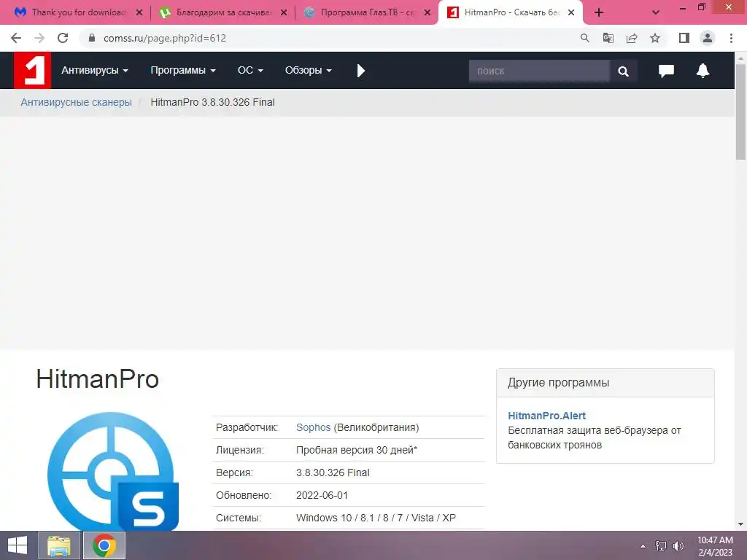Close the 'Thank you for download' tab
This screenshot has width=747, height=560.
(139, 12)
